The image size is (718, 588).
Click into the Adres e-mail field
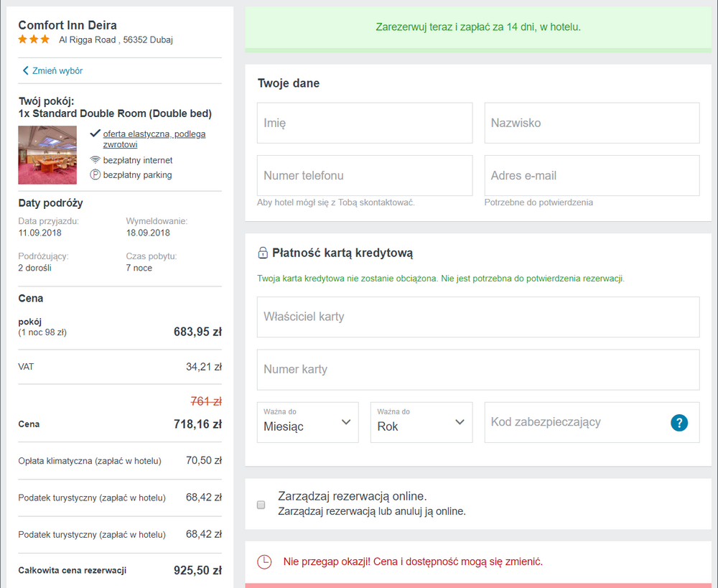pyautogui.click(x=592, y=175)
